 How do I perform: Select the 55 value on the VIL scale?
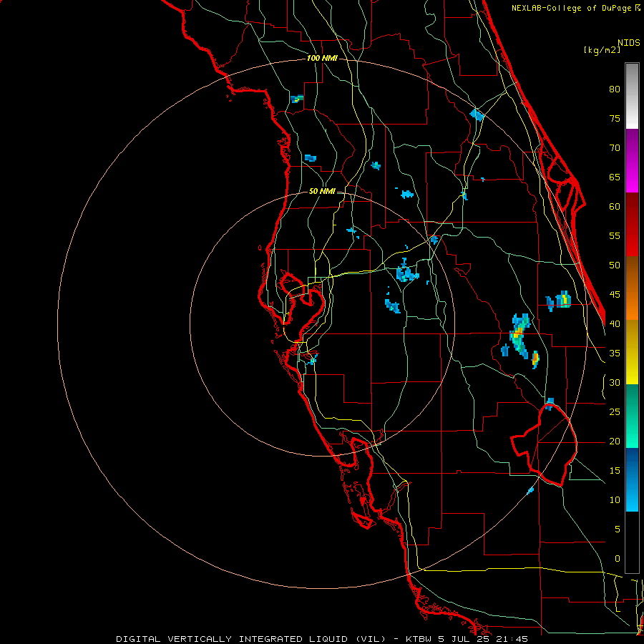click(615, 236)
